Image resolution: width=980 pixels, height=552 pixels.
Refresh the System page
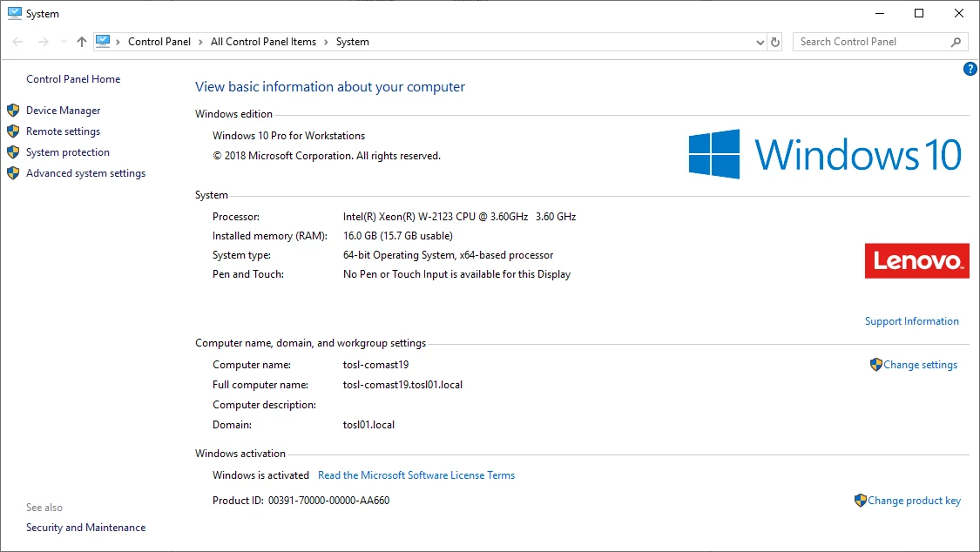[x=775, y=42]
